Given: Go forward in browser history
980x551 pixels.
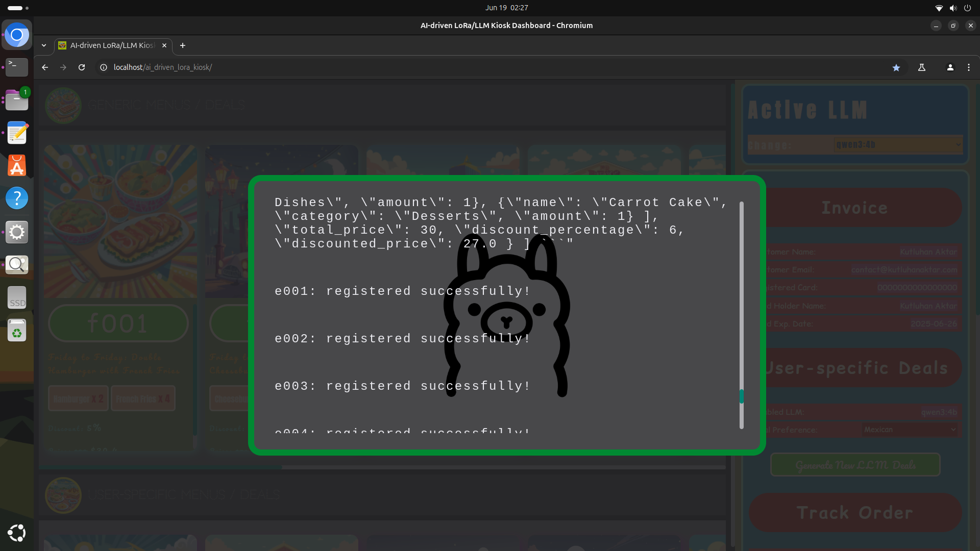Looking at the screenshot, I should tap(63, 67).
